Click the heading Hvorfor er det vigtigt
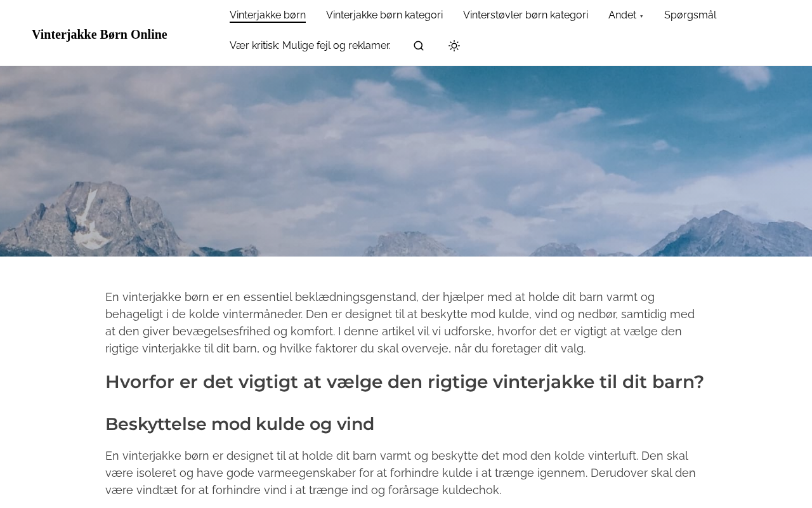812x508 pixels. (405, 382)
